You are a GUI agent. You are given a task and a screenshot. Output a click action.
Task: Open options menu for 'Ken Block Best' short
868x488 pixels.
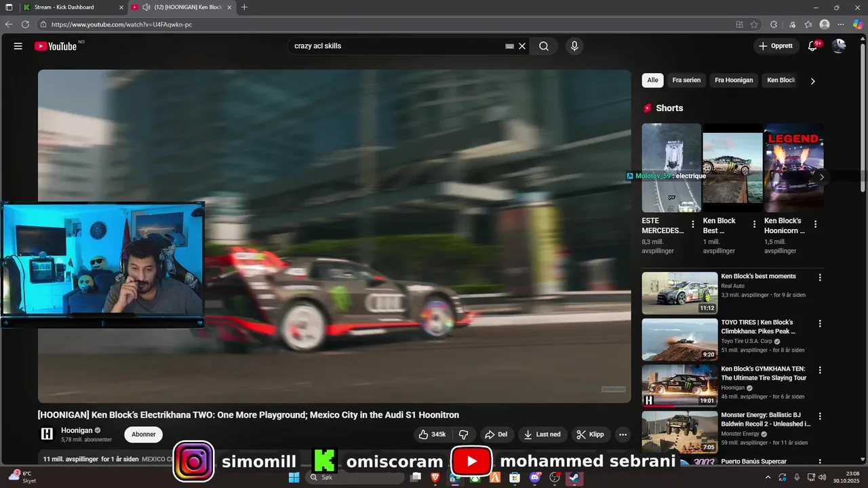pos(754,224)
